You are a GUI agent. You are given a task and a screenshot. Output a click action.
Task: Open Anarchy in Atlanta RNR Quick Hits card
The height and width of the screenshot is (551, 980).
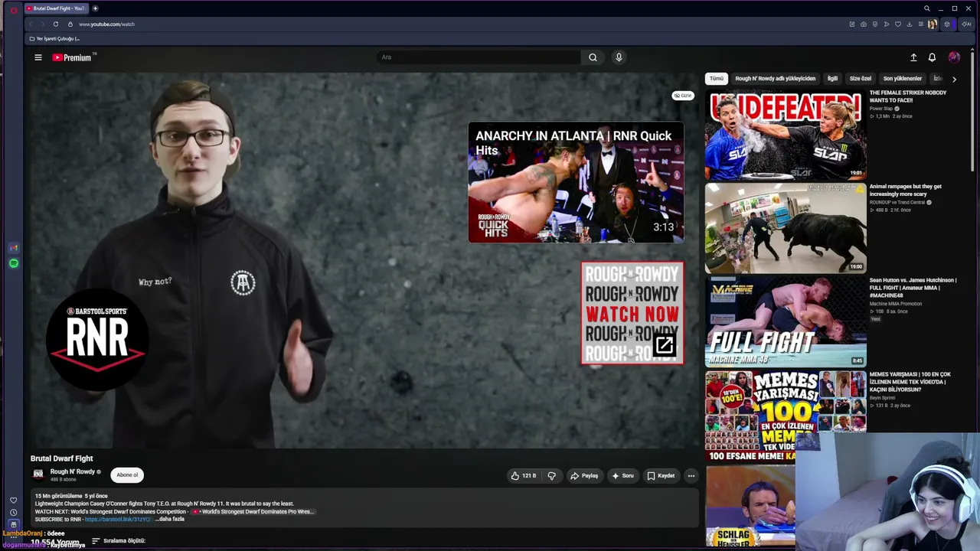(576, 182)
